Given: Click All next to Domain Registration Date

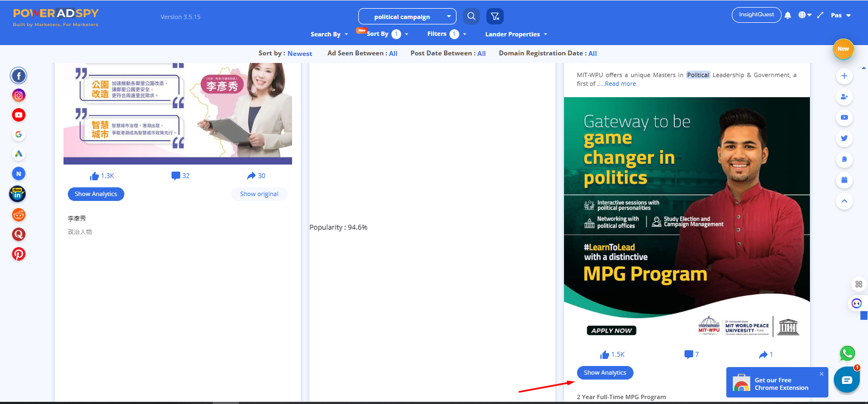Looking at the screenshot, I should tap(593, 54).
